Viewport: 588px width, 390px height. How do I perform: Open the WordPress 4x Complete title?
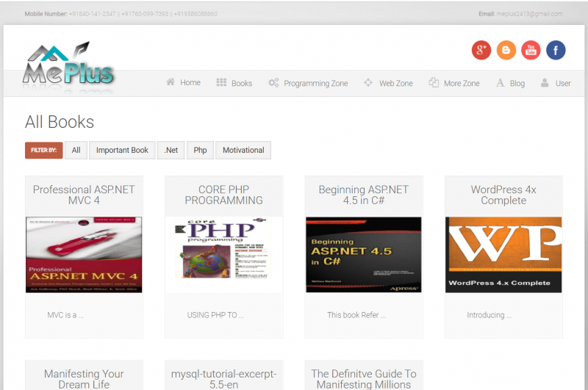coord(503,195)
